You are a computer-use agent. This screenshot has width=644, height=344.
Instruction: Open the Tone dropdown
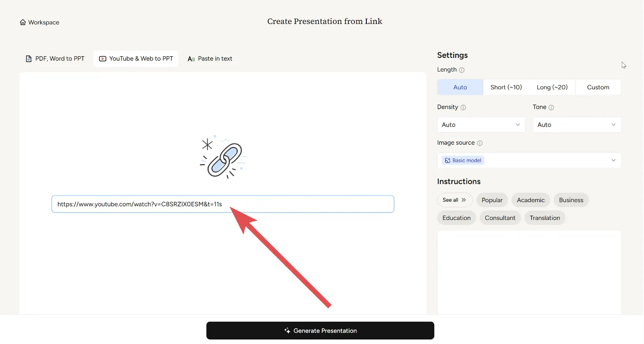[x=577, y=125]
